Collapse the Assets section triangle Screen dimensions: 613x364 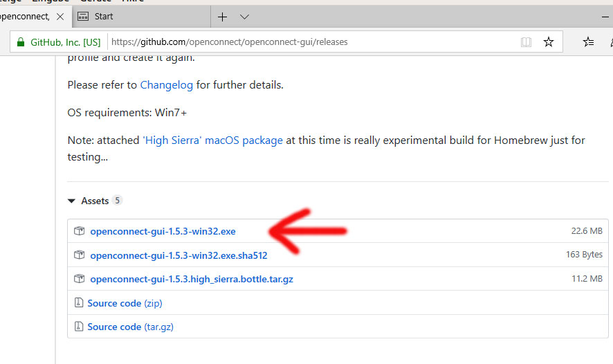click(x=71, y=201)
